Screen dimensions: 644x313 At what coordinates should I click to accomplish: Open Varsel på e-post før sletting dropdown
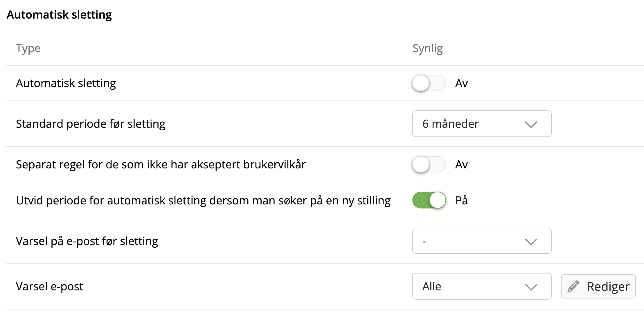(x=481, y=241)
